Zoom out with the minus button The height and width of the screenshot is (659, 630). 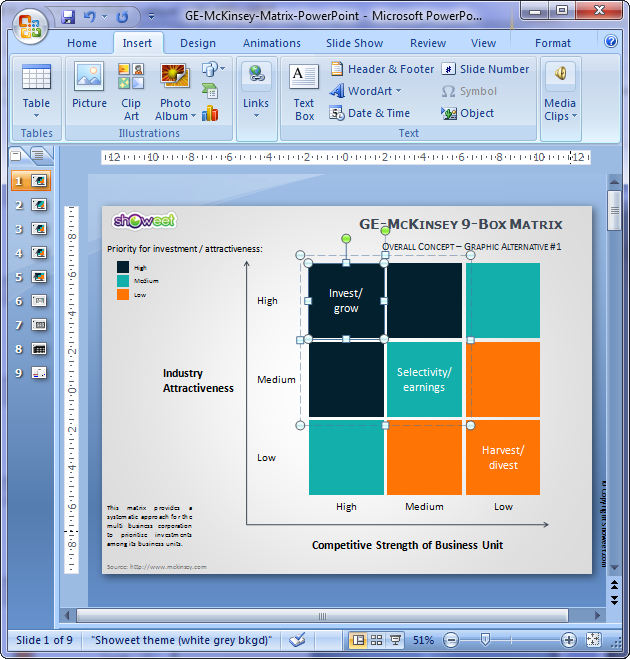click(451, 640)
